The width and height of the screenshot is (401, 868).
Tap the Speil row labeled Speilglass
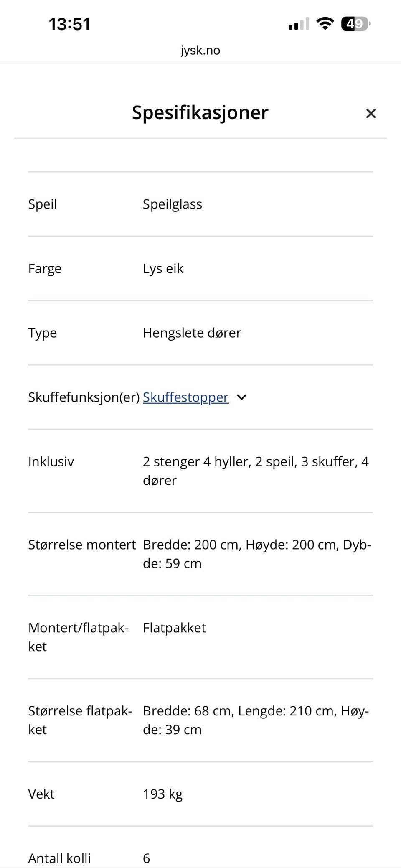tap(172, 204)
